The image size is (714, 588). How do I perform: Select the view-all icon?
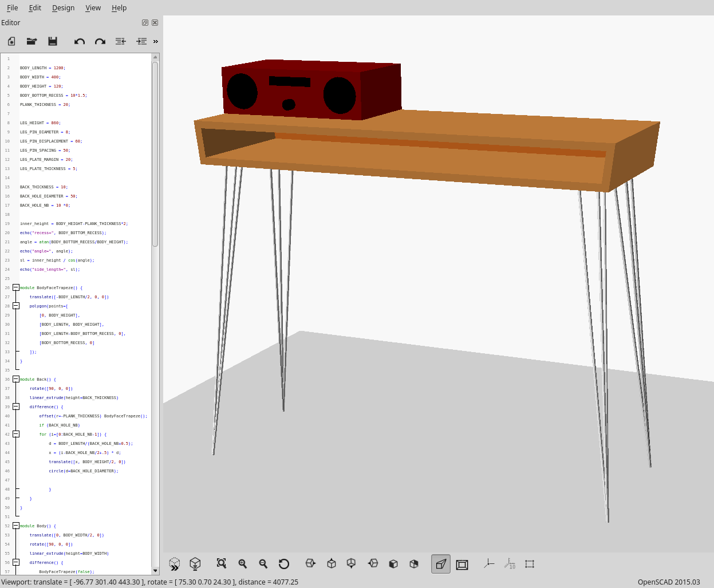coord(221,563)
